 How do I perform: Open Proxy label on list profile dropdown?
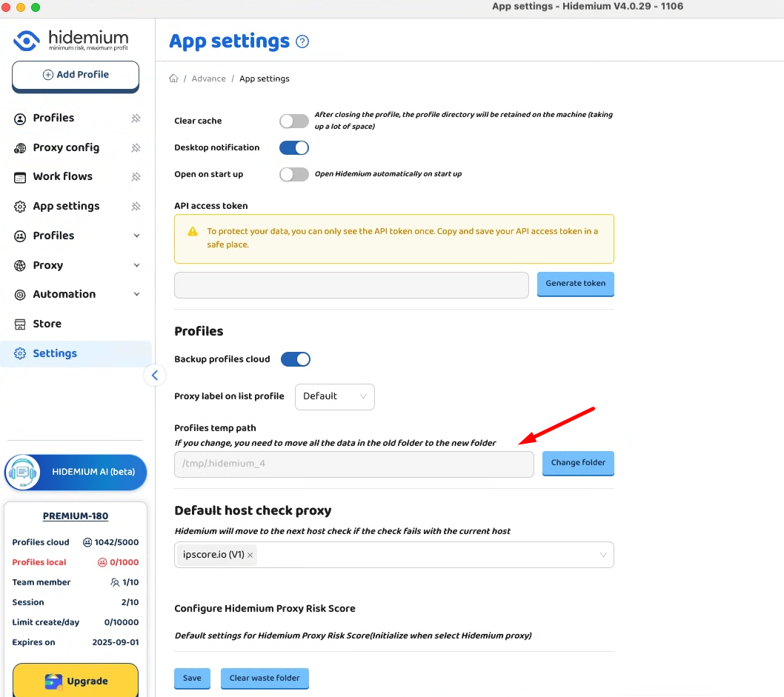click(x=334, y=396)
